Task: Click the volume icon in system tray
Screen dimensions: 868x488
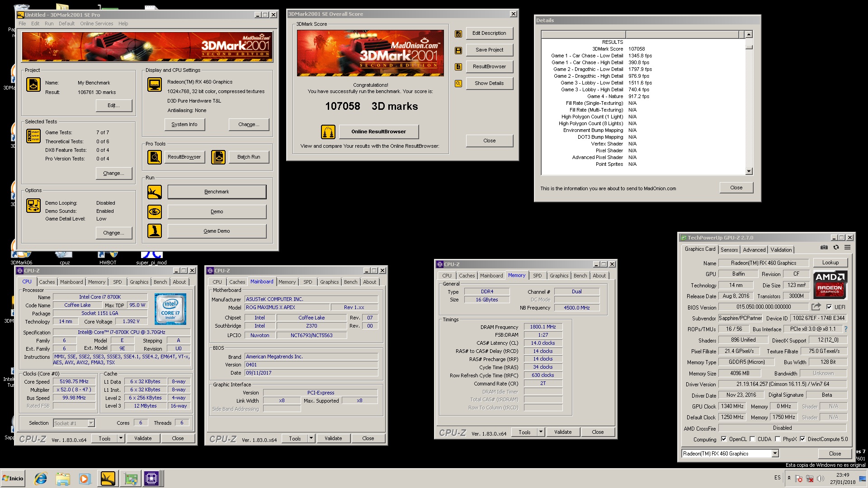Action: [x=821, y=479]
